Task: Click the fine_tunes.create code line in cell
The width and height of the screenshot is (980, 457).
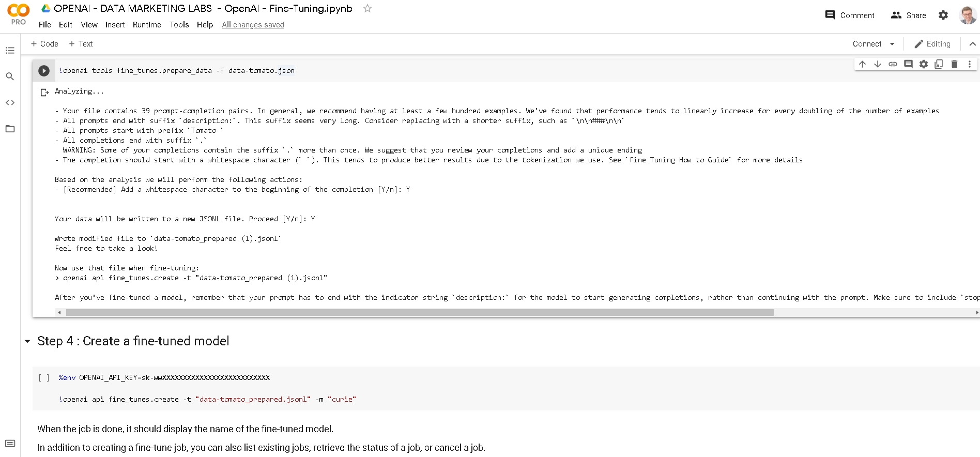Action: (x=207, y=400)
